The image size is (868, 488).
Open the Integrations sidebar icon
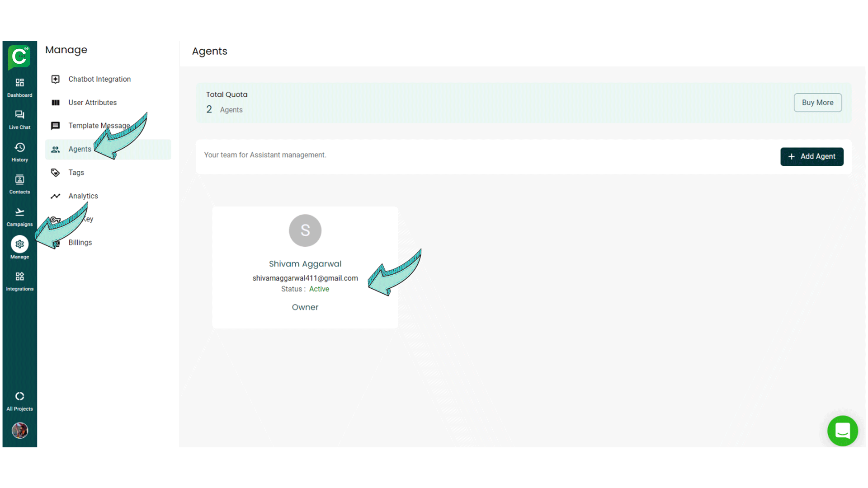click(19, 281)
